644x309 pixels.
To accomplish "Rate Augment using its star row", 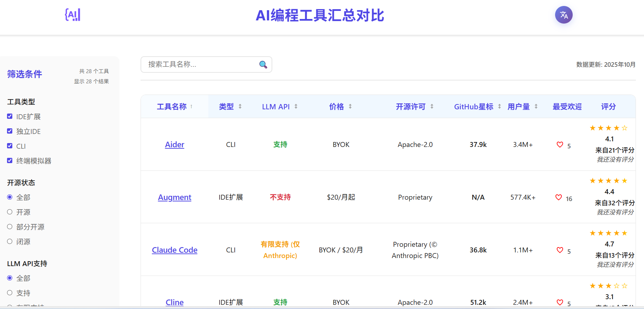I will tap(609, 181).
